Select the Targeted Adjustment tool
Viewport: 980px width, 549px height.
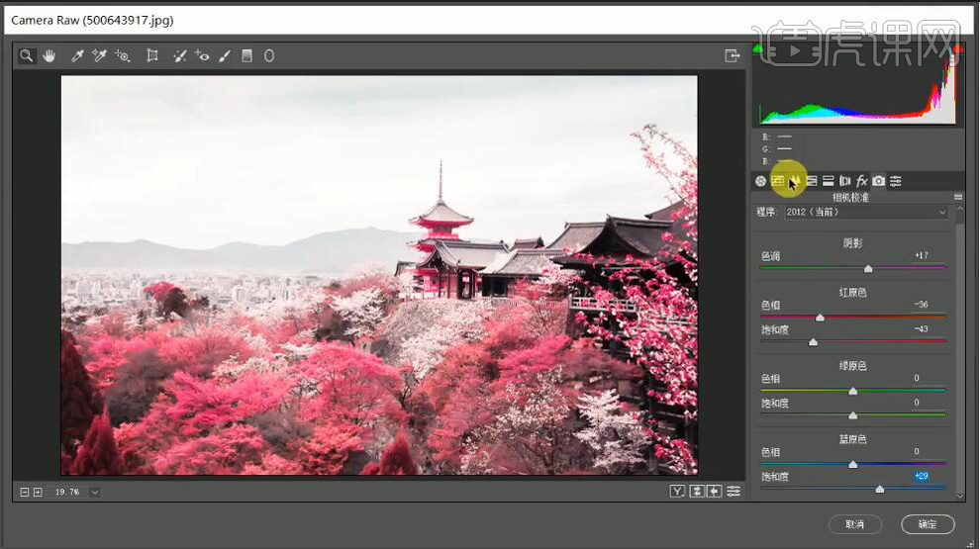pyautogui.click(x=122, y=55)
